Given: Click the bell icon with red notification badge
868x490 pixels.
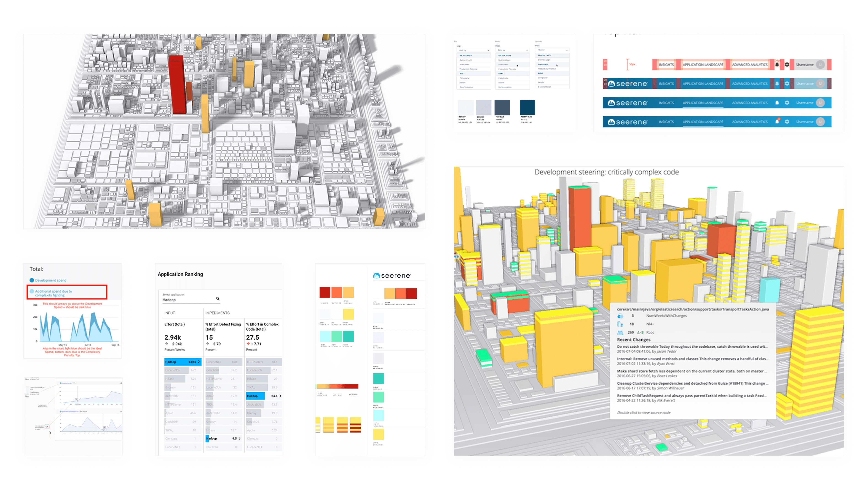Looking at the screenshot, I should 777,122.
